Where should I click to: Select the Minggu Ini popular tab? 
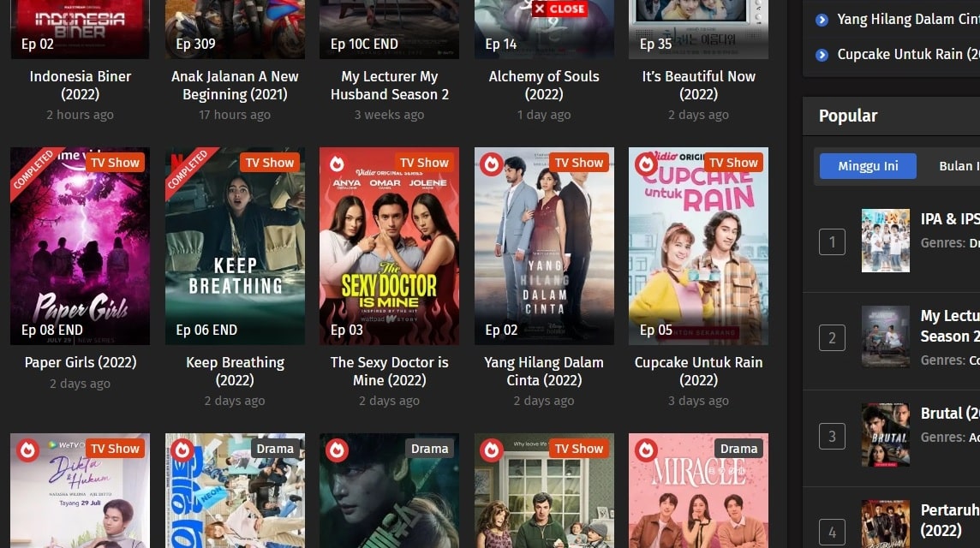(x=868, y=166)
